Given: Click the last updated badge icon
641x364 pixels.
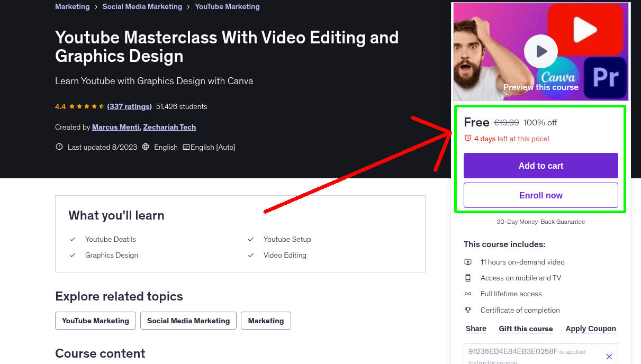Looking at the screenshot, I should click(x=59, y=147).
